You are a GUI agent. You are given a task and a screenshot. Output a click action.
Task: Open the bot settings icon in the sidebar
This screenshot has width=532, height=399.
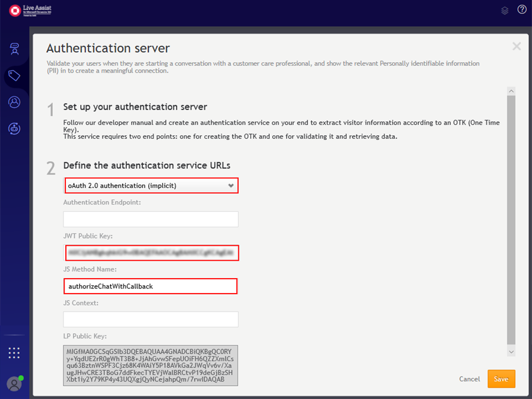tap(14, 129)
